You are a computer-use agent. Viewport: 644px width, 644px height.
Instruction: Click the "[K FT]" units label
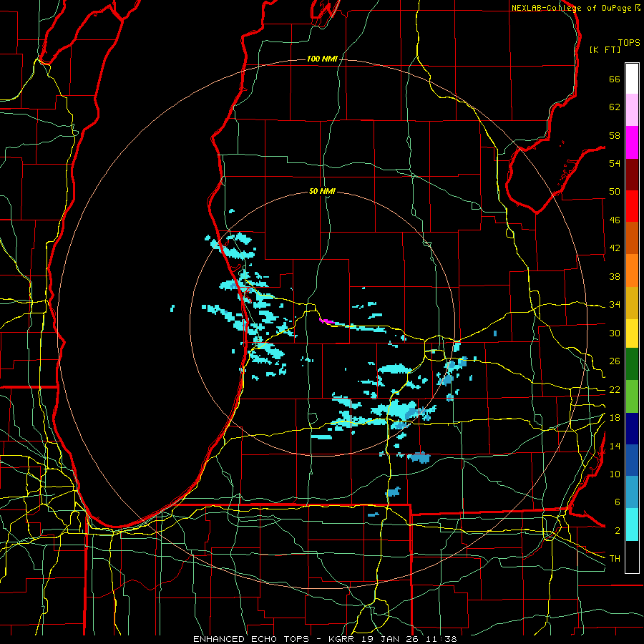pos(605,49)
